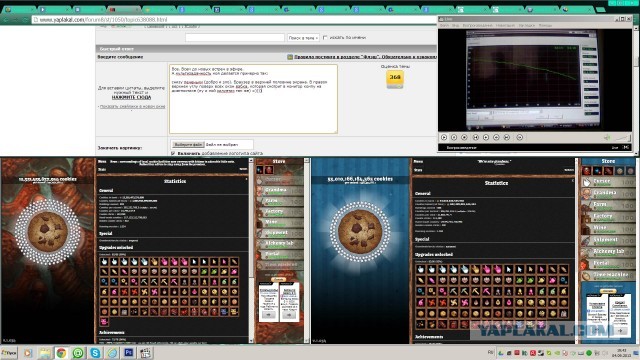Image resolution: width=640 pixels, height=360 pixels.
Task: Toggle the site logo checkbox under the file chooser
Action: click(173, 153)
